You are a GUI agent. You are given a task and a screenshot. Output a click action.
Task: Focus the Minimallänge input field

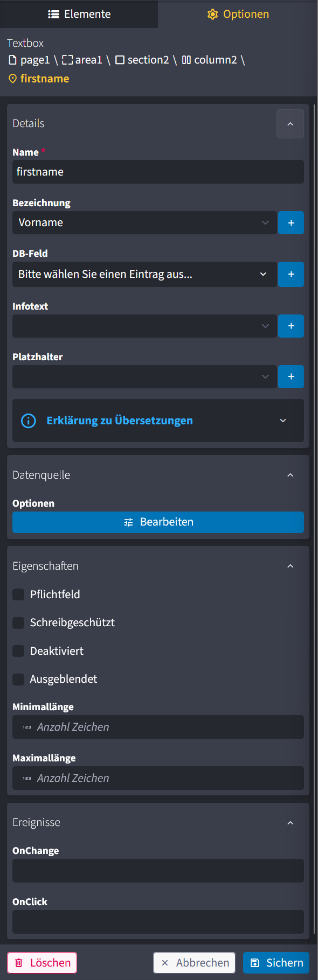tap(158, 727)
